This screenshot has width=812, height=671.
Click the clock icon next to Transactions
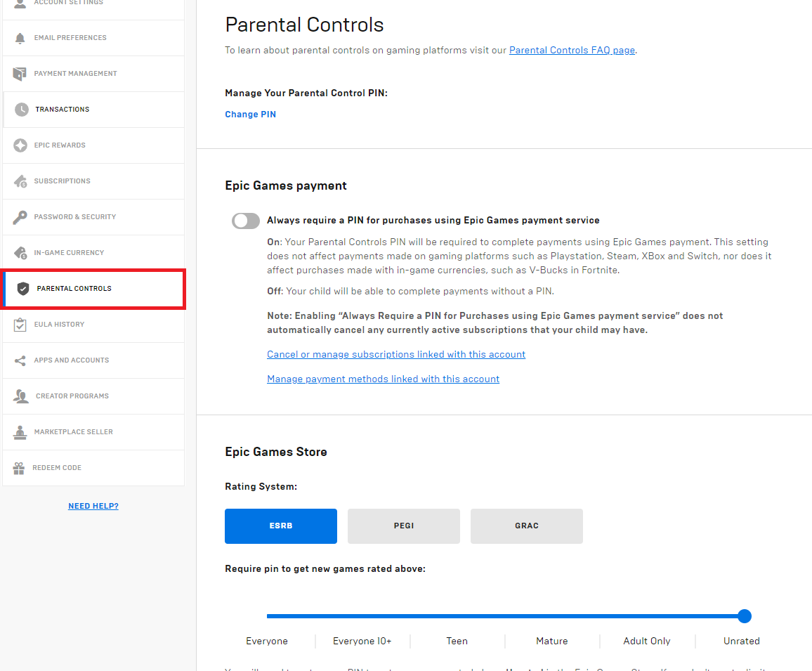point(22,110)
